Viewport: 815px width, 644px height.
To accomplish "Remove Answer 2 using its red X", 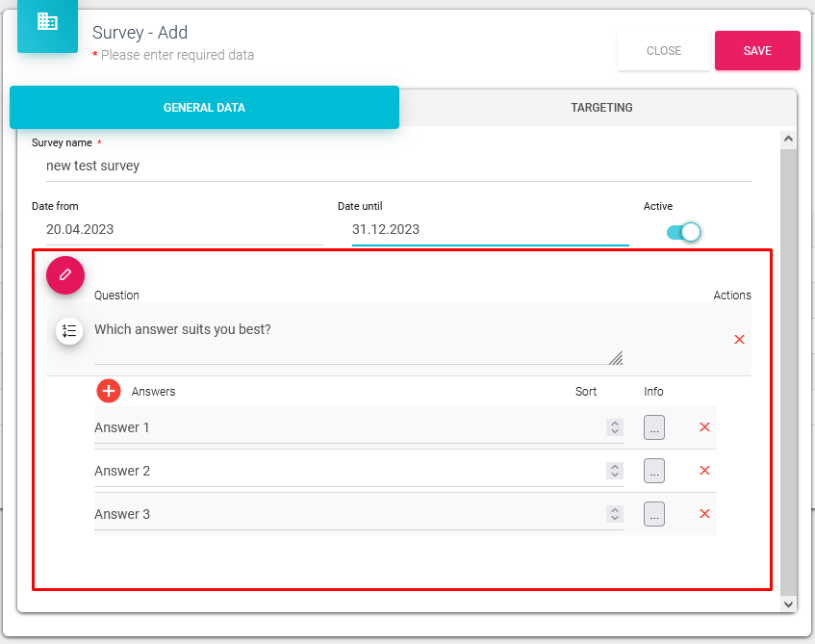I will pos(704,471).
